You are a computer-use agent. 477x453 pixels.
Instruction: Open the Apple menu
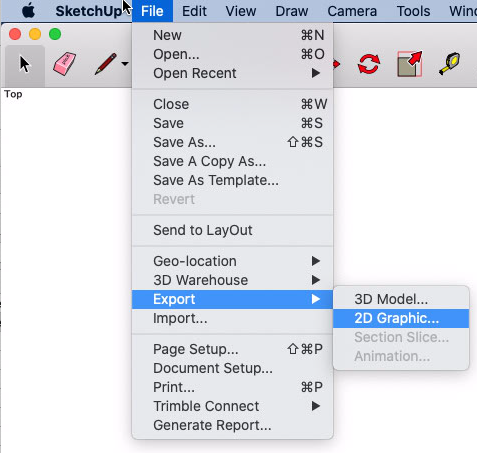tap(28, 11)
